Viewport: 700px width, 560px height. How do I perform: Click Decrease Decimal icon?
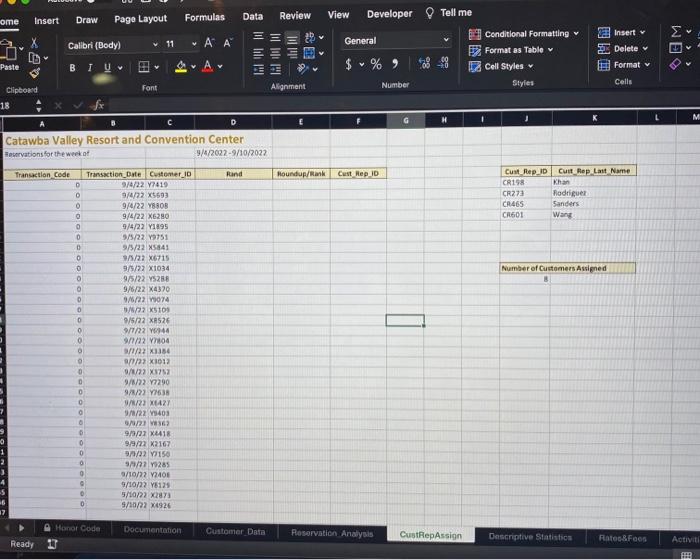coord(443,63)
